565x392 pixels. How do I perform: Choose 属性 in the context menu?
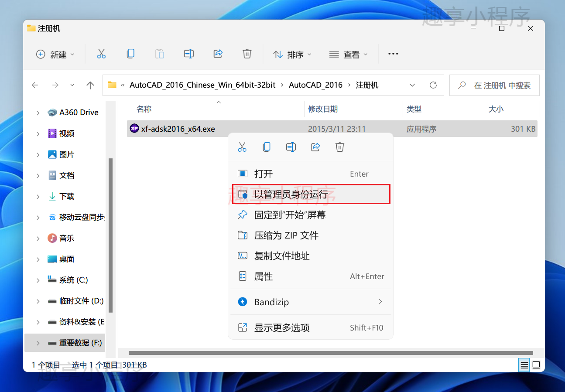(311, 276)
